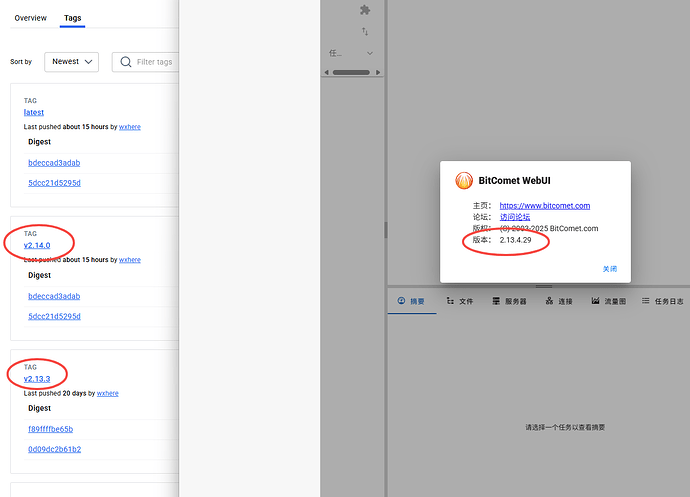Expand the 任… dropdown in BitComet sidebar

(x=351, y=53)
